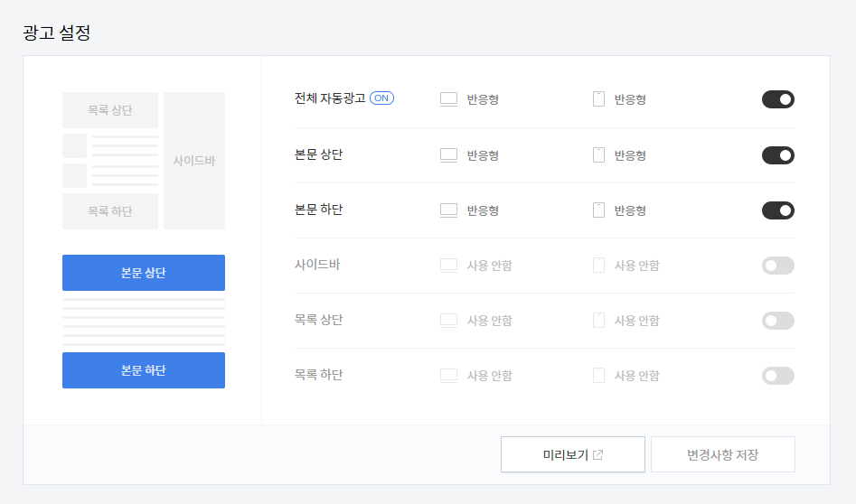Click the mobile phone icon for 본문 상단
The width and height of the screenshot is (856, 504).
pos(599,155)
